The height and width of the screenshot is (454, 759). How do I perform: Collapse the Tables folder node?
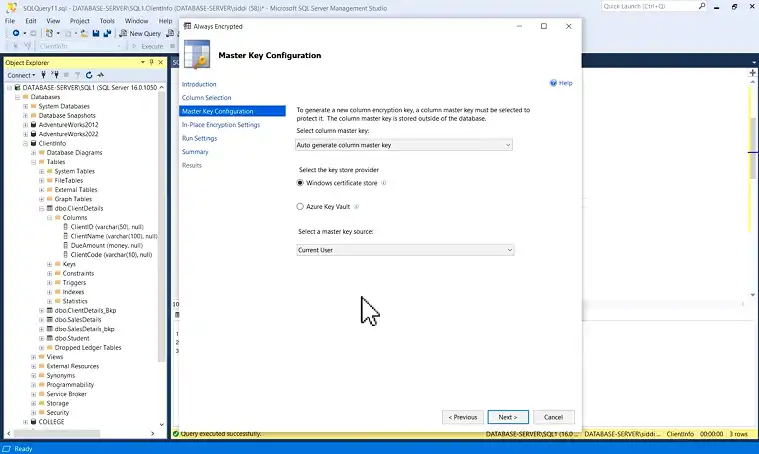pos(33,162)
